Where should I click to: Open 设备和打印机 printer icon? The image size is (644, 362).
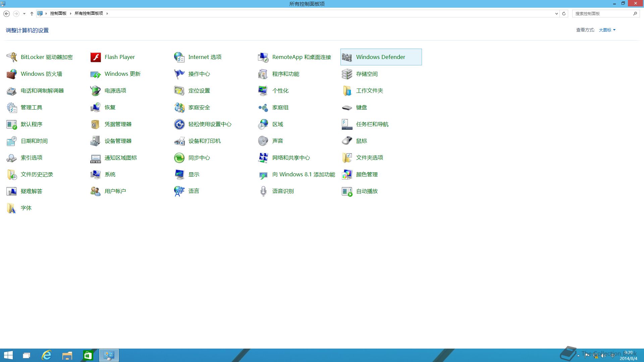pos(179,141)
